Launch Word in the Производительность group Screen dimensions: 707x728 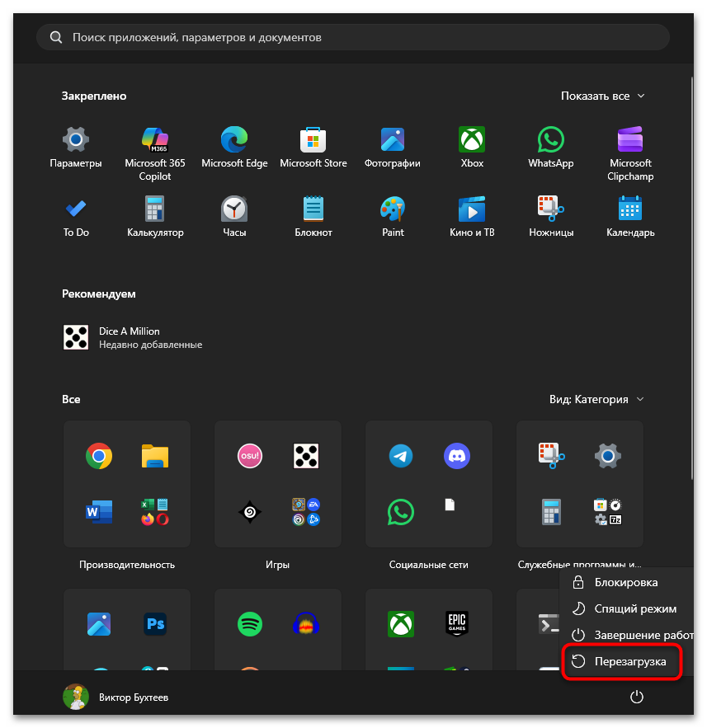tap(99, 512)
